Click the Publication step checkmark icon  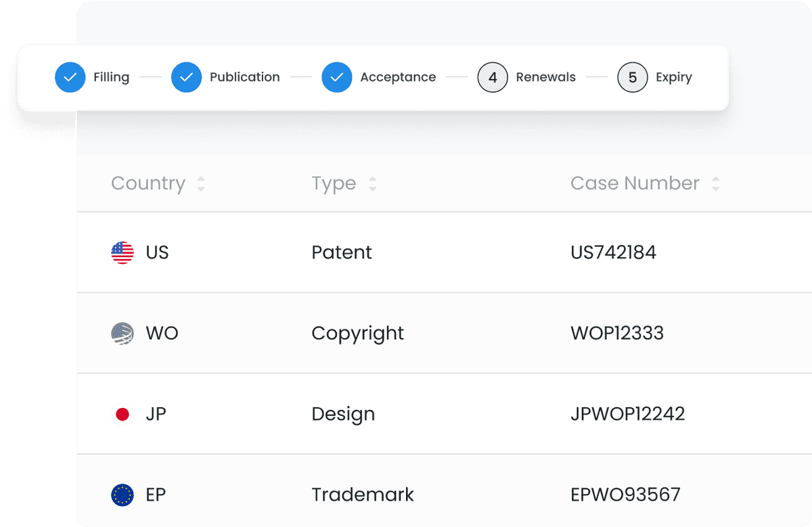coord(187,77)
